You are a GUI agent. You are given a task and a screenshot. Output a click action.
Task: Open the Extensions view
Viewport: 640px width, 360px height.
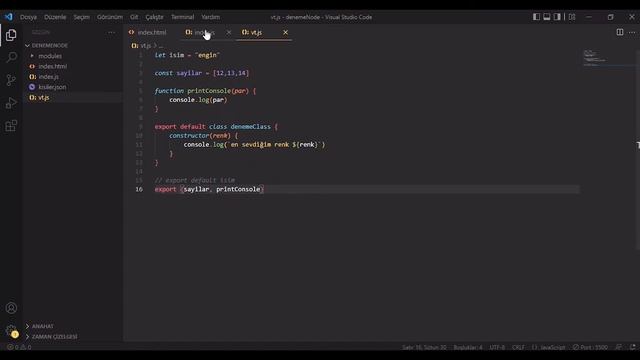click(11, 125)
